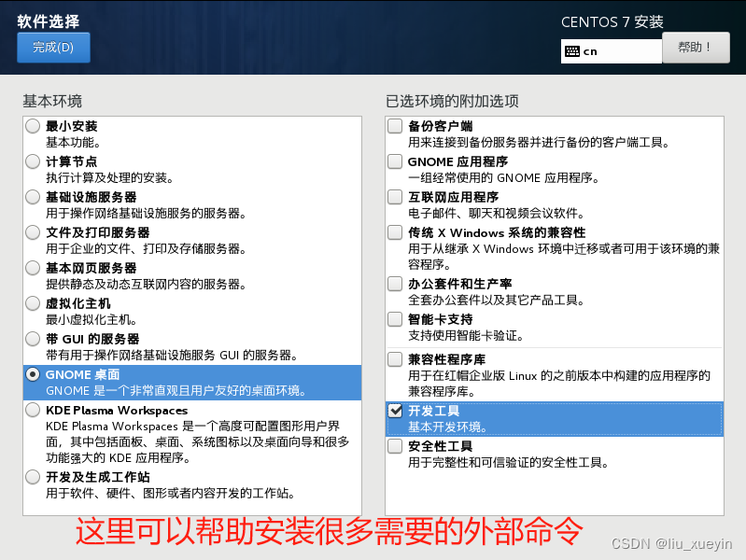Click the description 基本功能。
This screenshot has width=746, height=560.
[x=73, y=142]
